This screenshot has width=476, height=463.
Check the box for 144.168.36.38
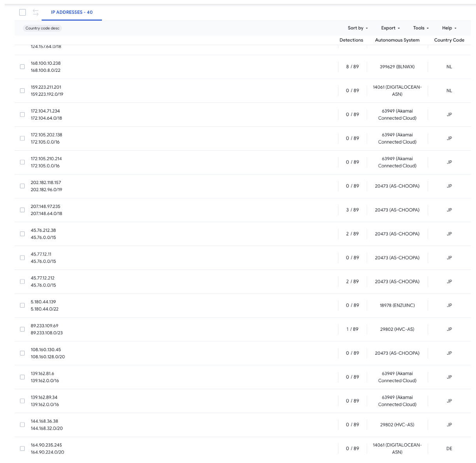[22, 425]
